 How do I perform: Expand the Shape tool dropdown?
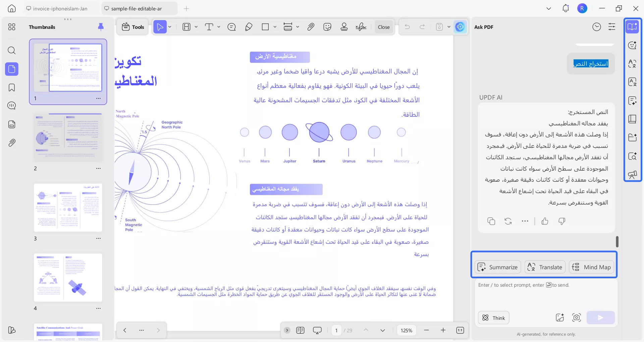275,27
